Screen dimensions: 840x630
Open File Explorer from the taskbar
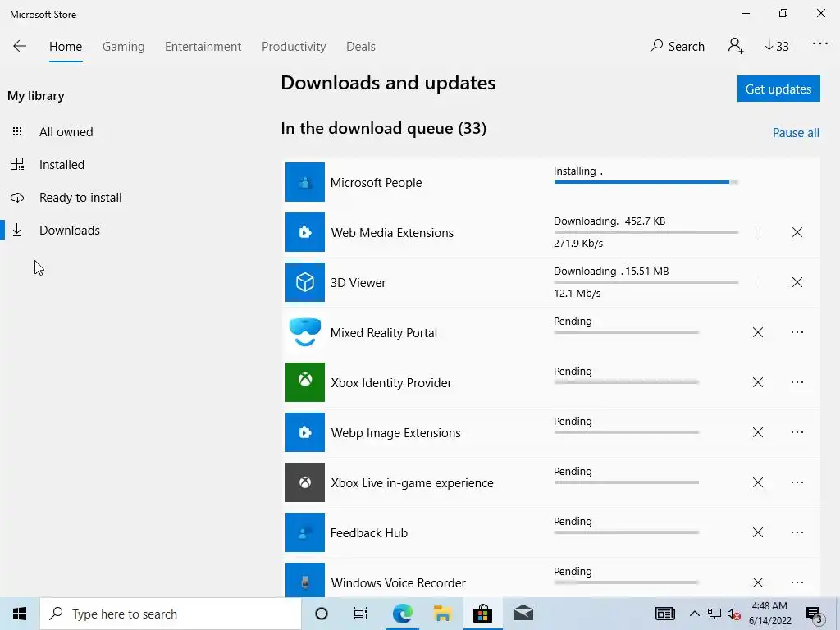coord(442,614)
